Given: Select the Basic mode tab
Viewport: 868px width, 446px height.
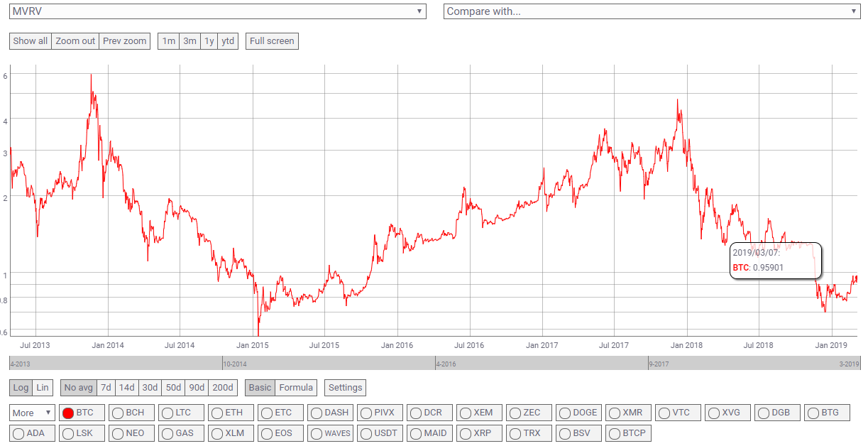Looking at the screenshot, I should [x=260, y=388].
